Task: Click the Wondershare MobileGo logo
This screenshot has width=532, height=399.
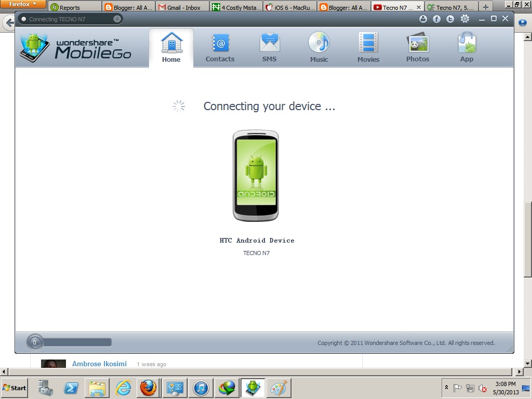Action: [x=76, y=48]
